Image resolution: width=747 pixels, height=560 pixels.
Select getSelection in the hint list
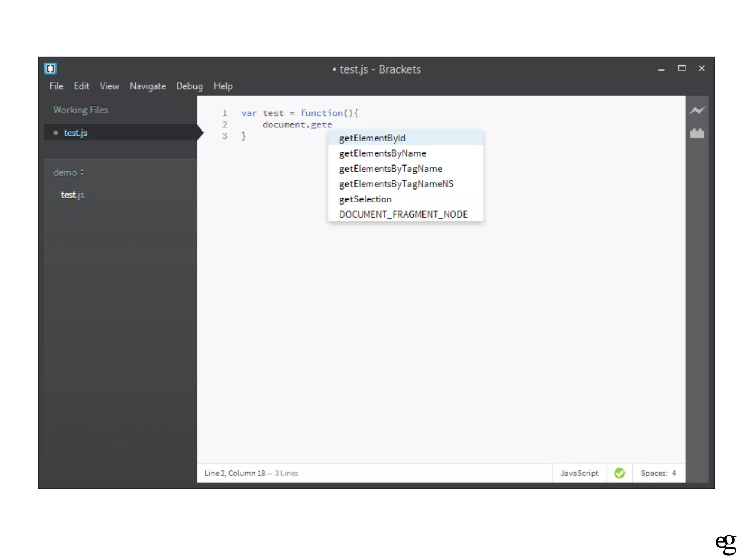pos(365,199)
